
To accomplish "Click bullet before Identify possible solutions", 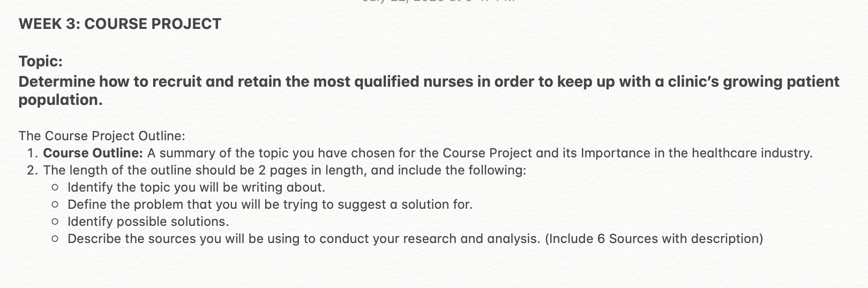I will point(55,222).
